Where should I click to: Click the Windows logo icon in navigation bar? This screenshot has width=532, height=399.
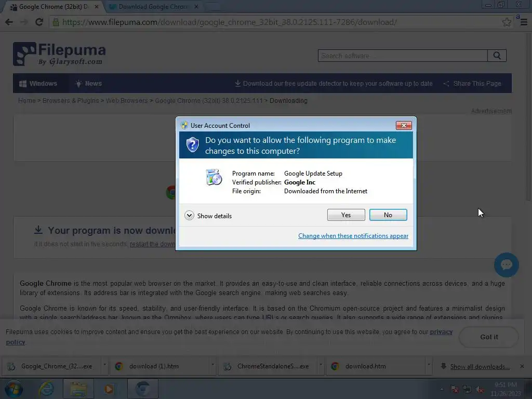(x=23, y=84)
